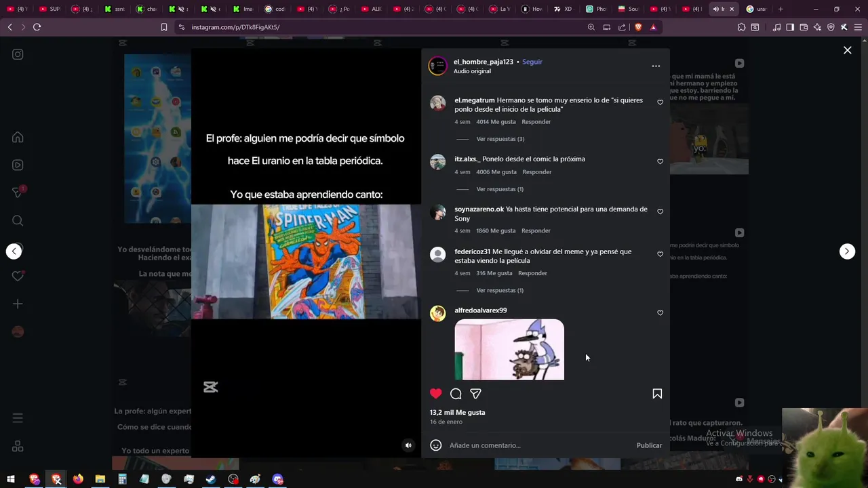The width and height of the screenshot is (868, 488).
Task: Open Reels in Instagram sidebar
Action: pos(18,165)
